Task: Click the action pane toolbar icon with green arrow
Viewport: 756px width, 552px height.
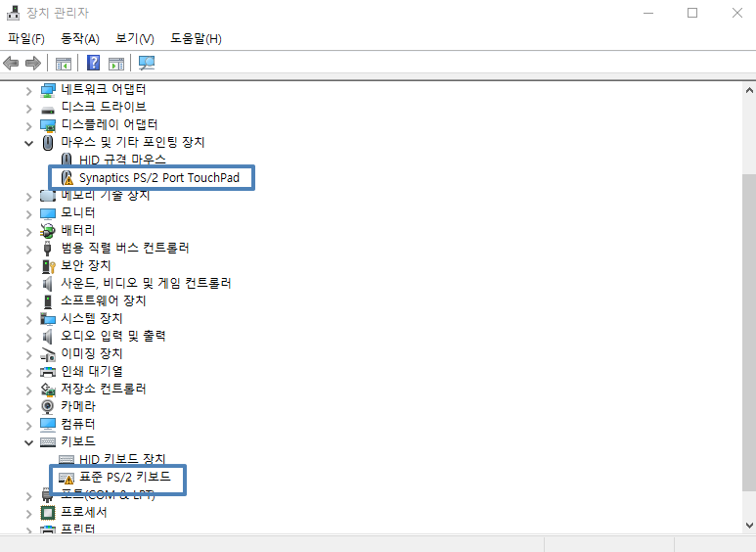Action: (x=116, y=64)
